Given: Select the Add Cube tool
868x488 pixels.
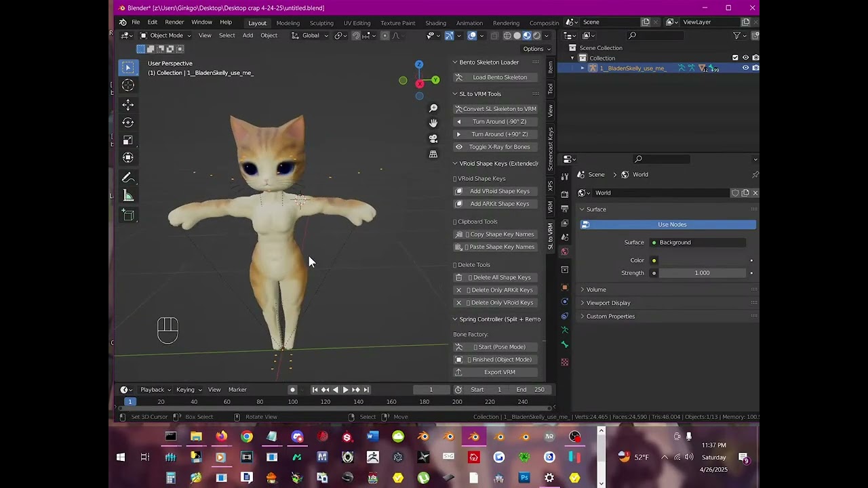Looking at the screenshot, I should pyautogui.click(x=127, y=215).
